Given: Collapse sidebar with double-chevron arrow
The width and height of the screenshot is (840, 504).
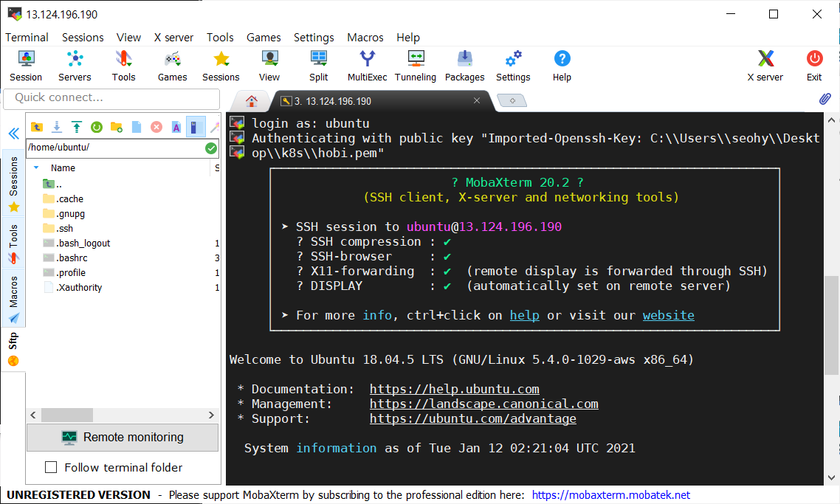Looking at the screenshot, I should [x=14, y=134].
